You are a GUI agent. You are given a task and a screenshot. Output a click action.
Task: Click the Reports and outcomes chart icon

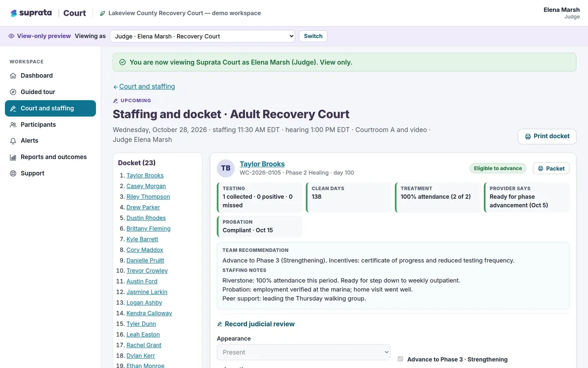13,157
